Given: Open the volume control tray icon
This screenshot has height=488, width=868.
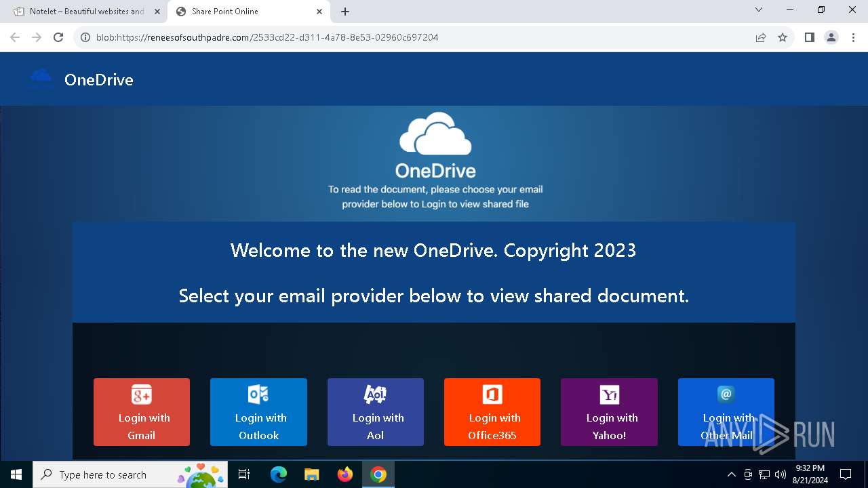Looking at the screenshot, I should pyautogui.click(x=781, y=474).
